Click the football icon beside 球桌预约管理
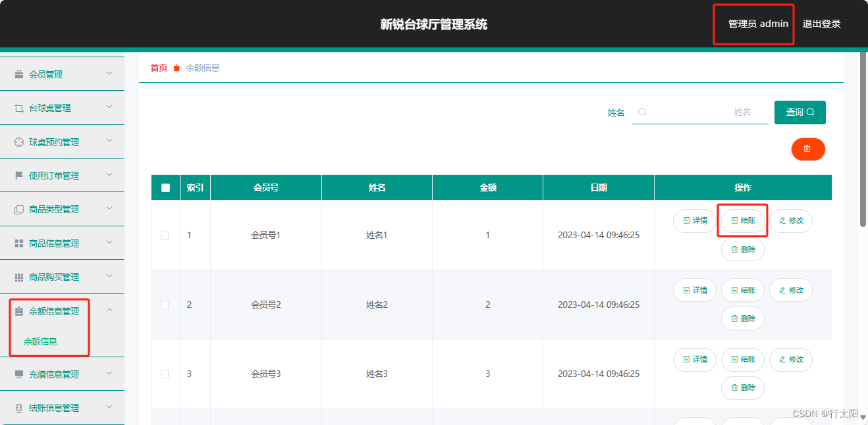The height and width of the screenshot is (425, 868). click(19, 142)
